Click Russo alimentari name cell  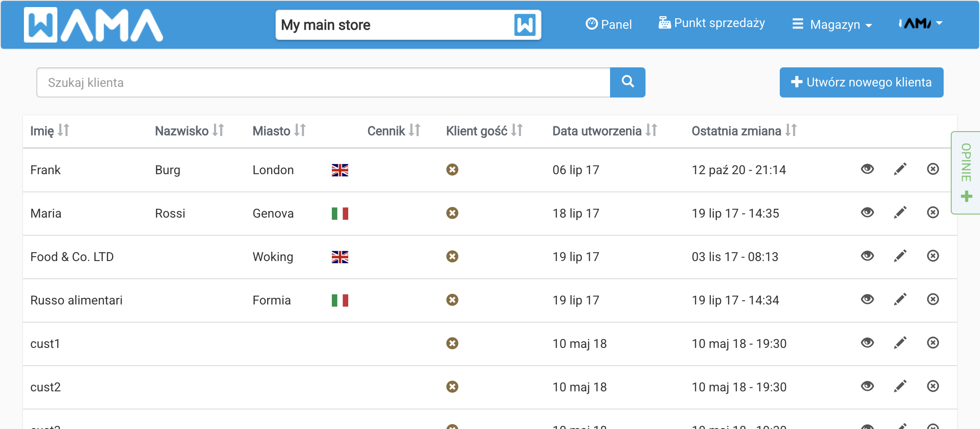tap(76, 300)
